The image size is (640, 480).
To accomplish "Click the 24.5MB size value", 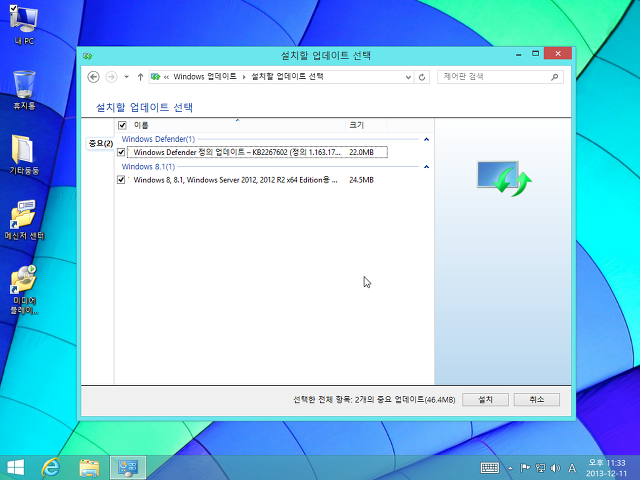I will pyautogui.click(x=361, y=180).
